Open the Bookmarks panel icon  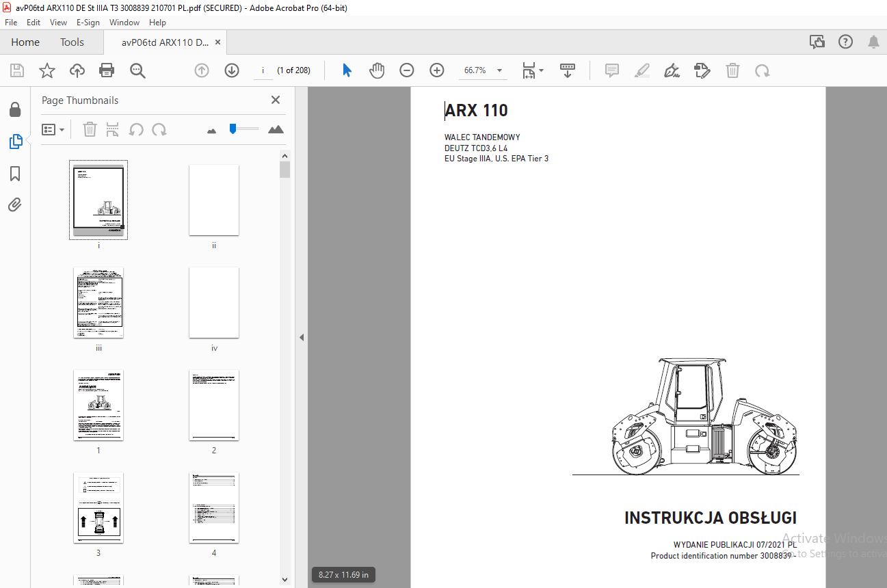click(15, 174)
